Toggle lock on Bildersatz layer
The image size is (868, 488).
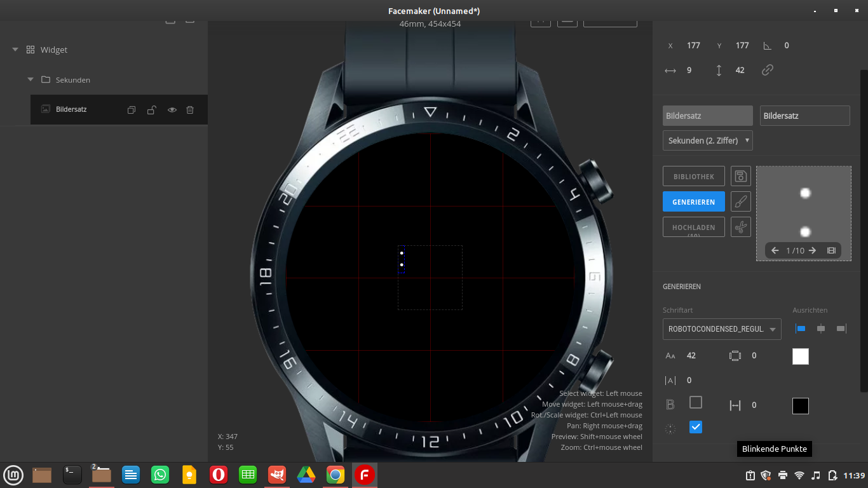[152, 110]
